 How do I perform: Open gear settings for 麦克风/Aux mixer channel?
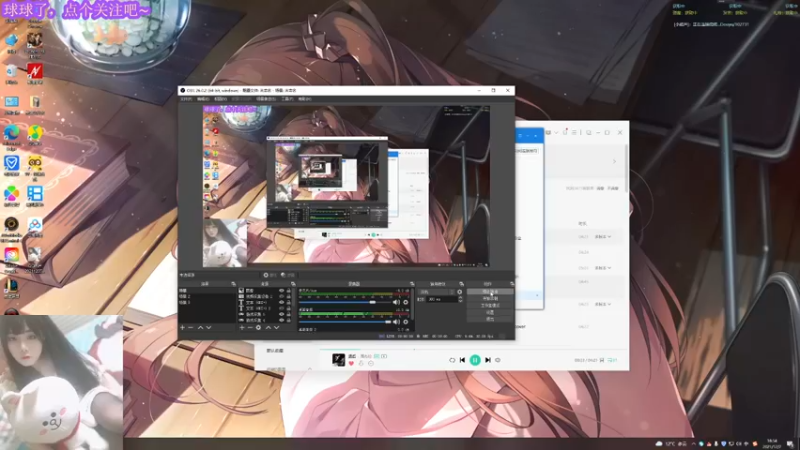(x=406, y=302)
